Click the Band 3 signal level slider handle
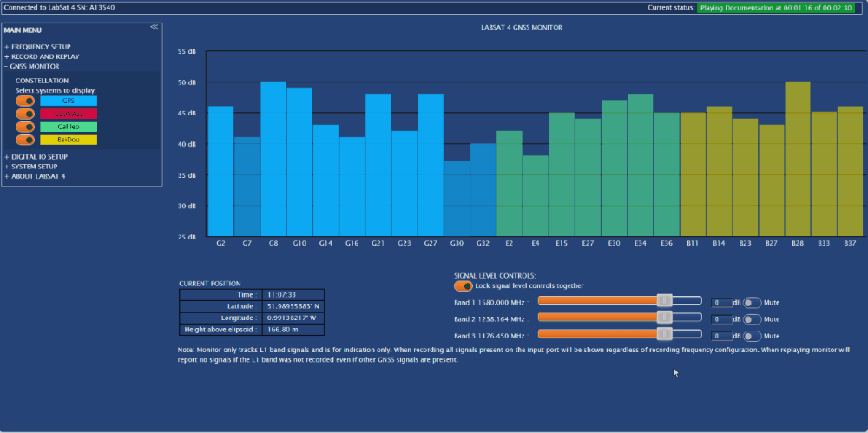Viewport: 868px width, 433px height. tap(665, 334)
